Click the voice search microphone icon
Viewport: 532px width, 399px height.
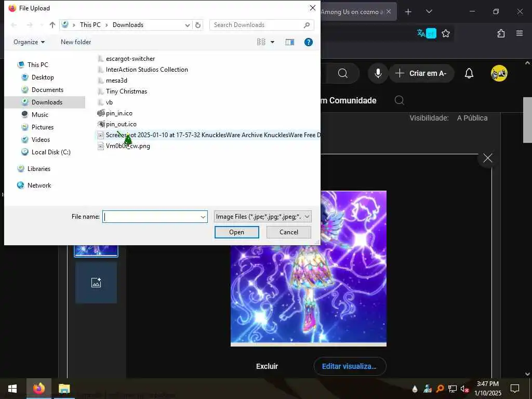(x=378, y=73)
